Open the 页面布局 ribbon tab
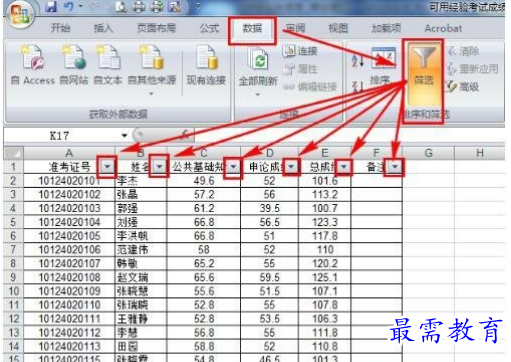The height and width of the screenshot is (362, 511). tap(157, 28)
